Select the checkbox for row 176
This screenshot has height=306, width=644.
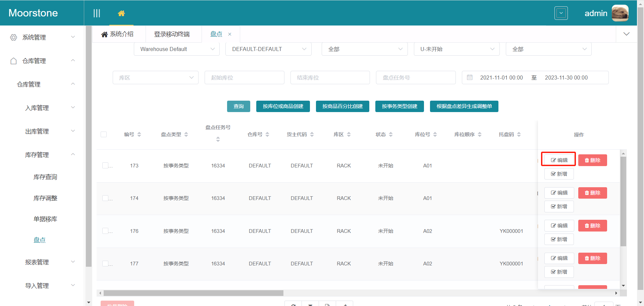pyautogui.click(x=105, y=231)
